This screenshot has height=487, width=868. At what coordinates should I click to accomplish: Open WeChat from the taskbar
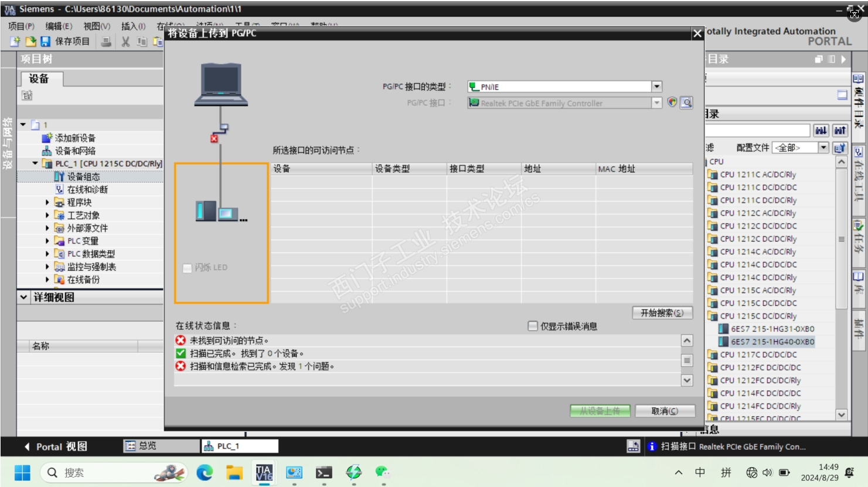click(383, 472)
